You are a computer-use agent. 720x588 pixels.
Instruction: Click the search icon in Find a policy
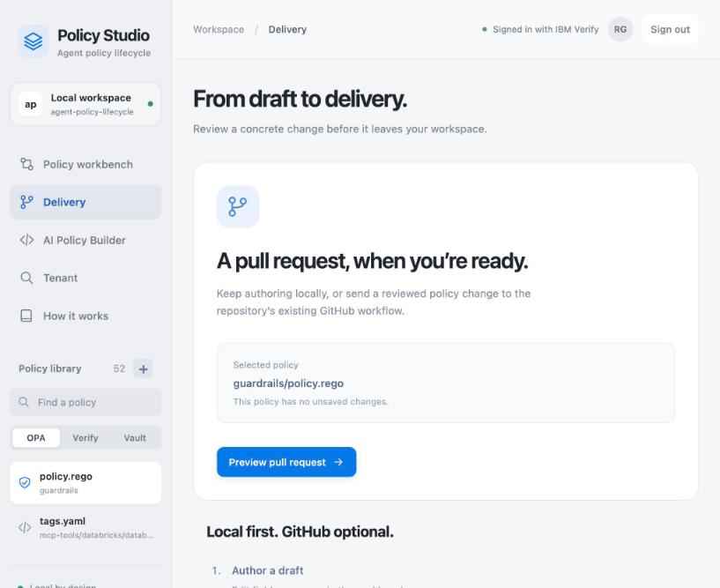coord(24,402)
